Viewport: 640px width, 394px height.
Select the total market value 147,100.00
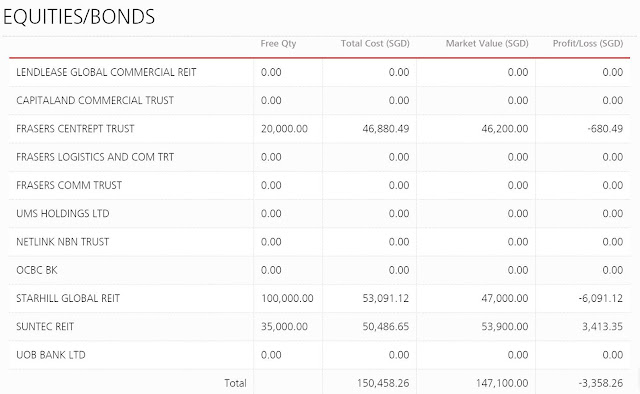502,383
